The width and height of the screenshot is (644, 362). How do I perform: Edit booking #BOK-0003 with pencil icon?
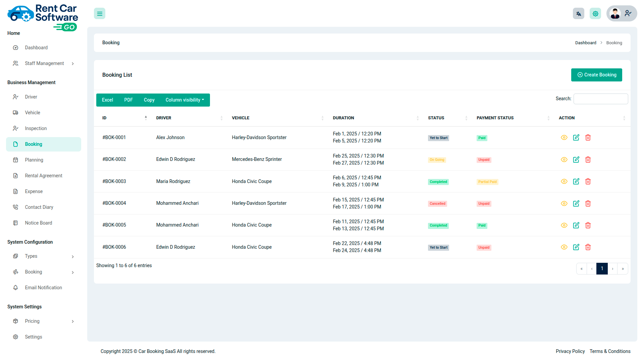[576, 181]
